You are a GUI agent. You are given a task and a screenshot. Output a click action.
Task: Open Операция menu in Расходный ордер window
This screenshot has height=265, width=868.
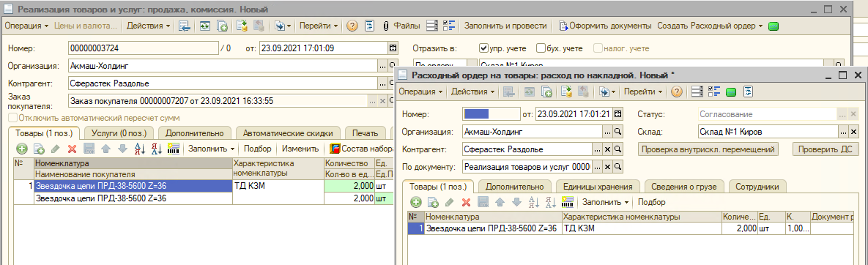point(421,91)
